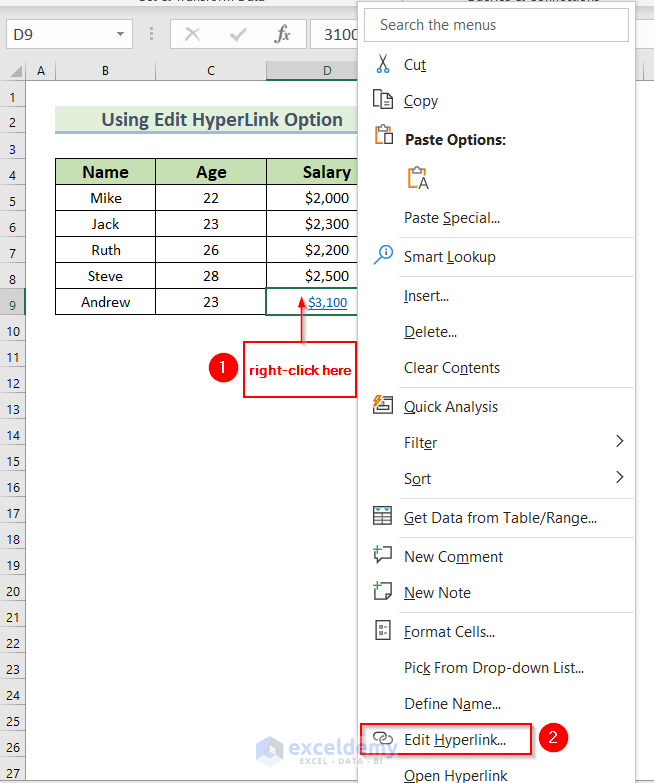Viewport: 654px width, 783px height.
Task: Click the formula bar Cancel X icon
Action: coord(192,34)
